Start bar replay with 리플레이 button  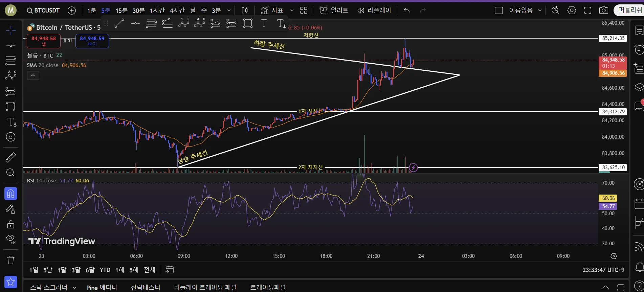pyautogui.click(x=374, y=10)
